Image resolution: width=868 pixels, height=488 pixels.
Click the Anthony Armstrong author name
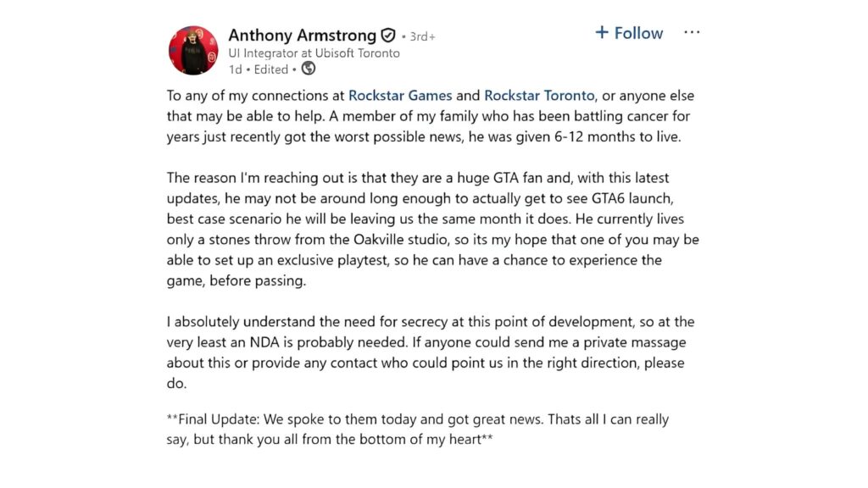coord(302,36)
